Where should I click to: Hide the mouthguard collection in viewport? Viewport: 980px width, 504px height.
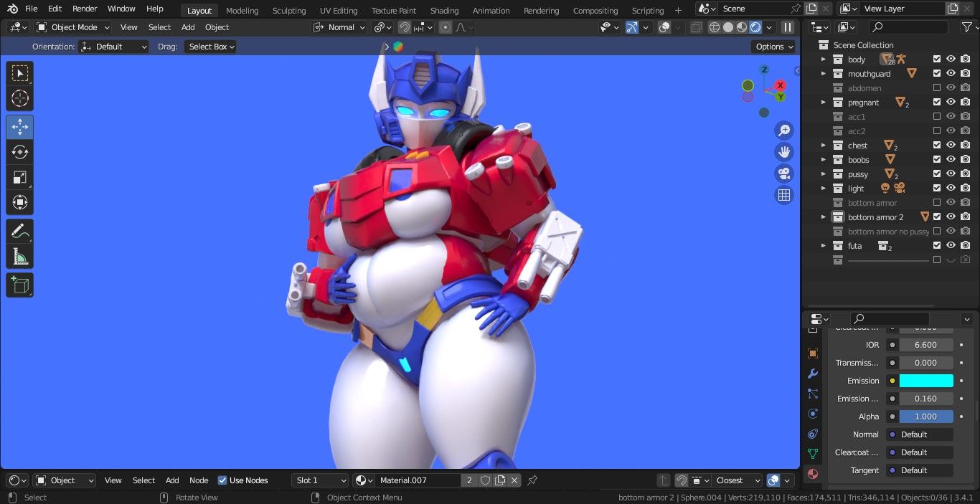click(951, 74)
